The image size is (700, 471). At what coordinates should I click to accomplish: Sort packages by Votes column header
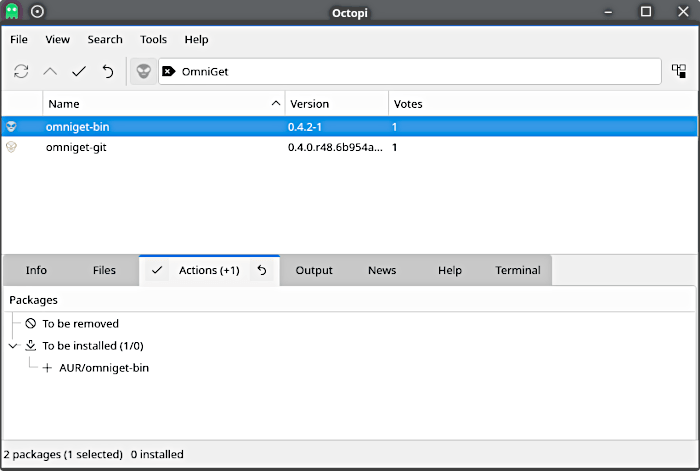point(543,104)
